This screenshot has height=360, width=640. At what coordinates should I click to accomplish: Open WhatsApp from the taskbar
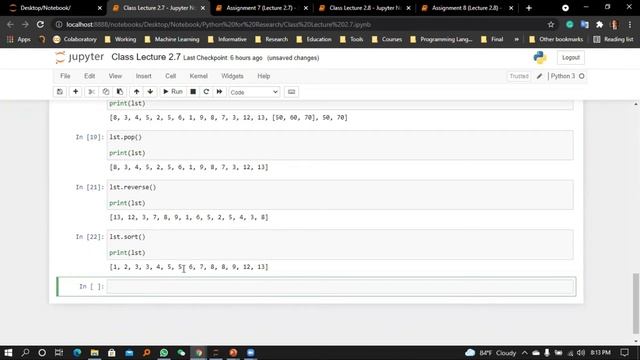[x=164, y=353]
